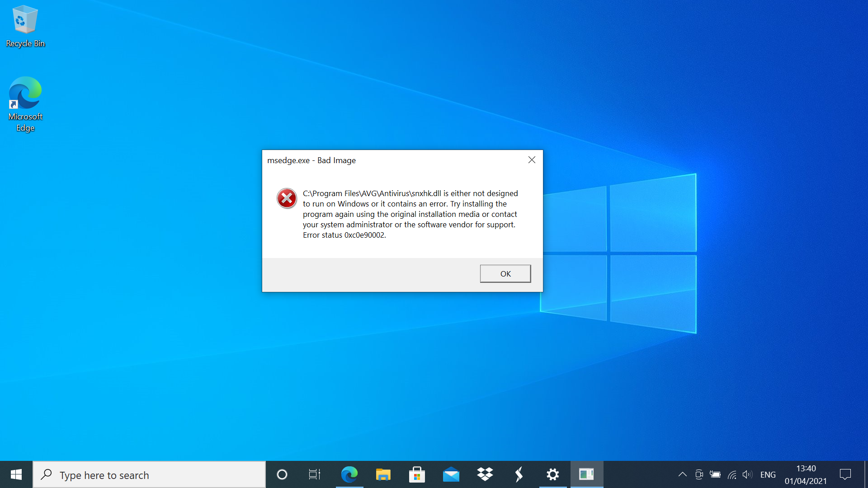
Task: Click the taskbar search box
Action: [x=149, y=475]
